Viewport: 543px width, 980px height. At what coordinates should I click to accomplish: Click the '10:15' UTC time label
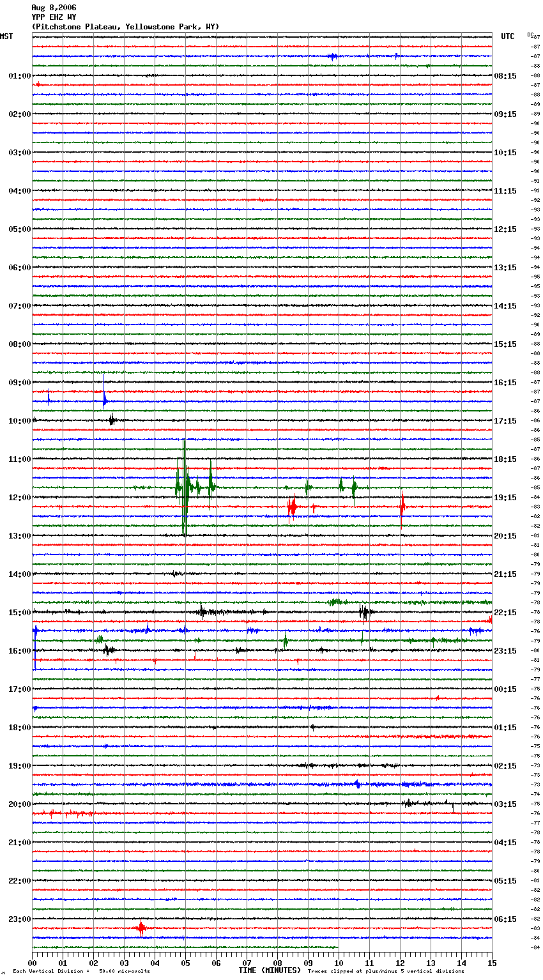point(505,153)
